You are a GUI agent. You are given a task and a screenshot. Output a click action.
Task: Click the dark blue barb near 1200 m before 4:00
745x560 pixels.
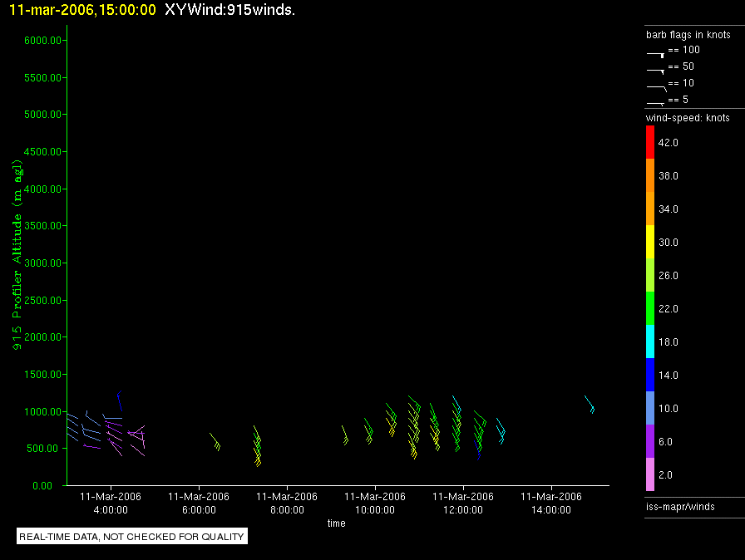[120, 401]
